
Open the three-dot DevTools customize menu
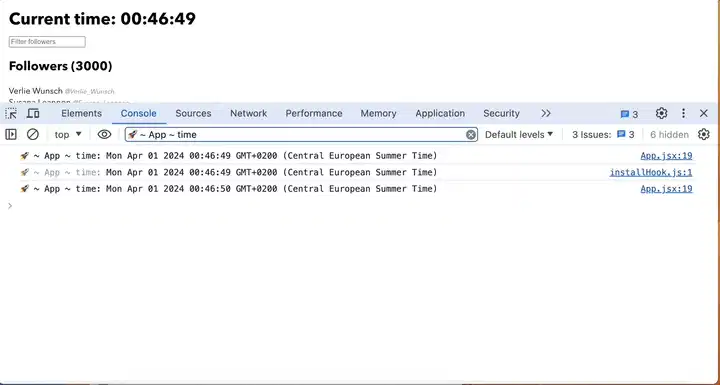tap(683, 113)
